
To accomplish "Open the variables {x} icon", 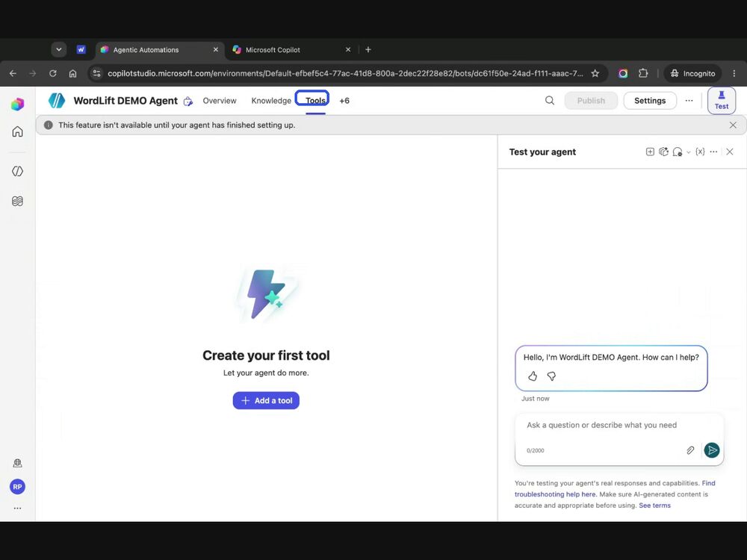I will 700,152.
